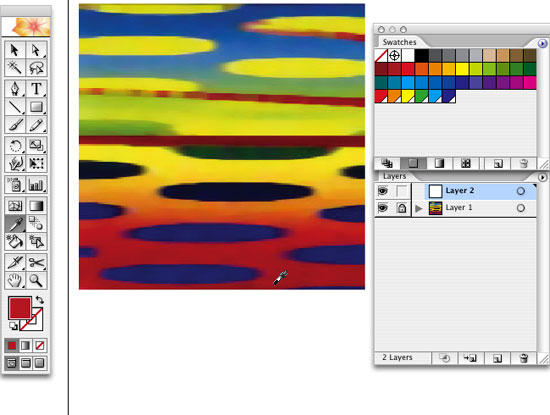The image size is (550, 415).
Task: Make or release clipping mask button
Action: [x=444, y=358]
